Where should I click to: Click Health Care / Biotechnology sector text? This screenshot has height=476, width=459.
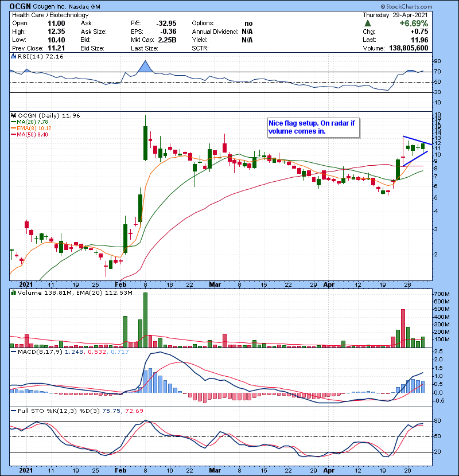(x=50, y=15)
